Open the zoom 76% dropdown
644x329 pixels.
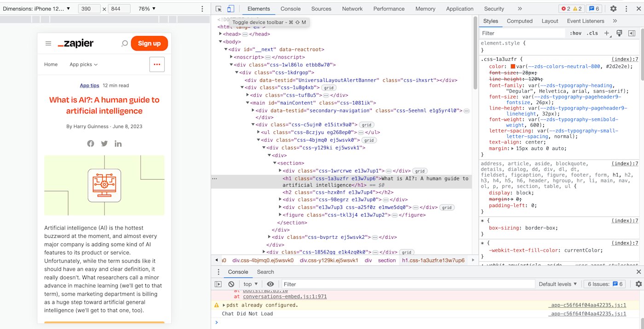[x=147, y=9]
